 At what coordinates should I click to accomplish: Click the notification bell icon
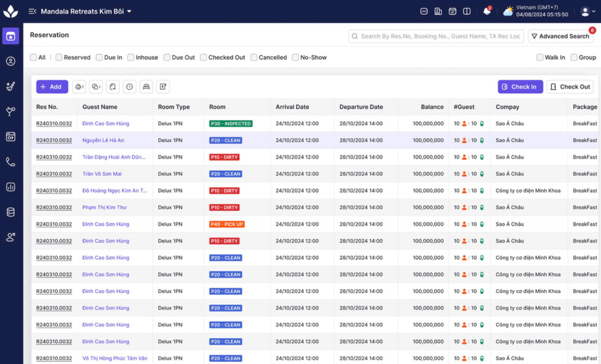coord(487,11)
